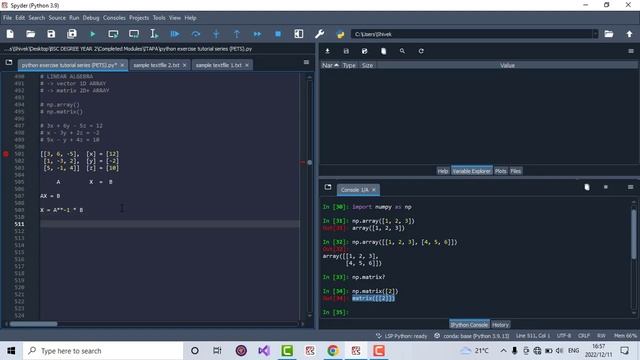Open the editor pane options menu
Viewport: 640px width, 360px height.
(x=306, y=62)
